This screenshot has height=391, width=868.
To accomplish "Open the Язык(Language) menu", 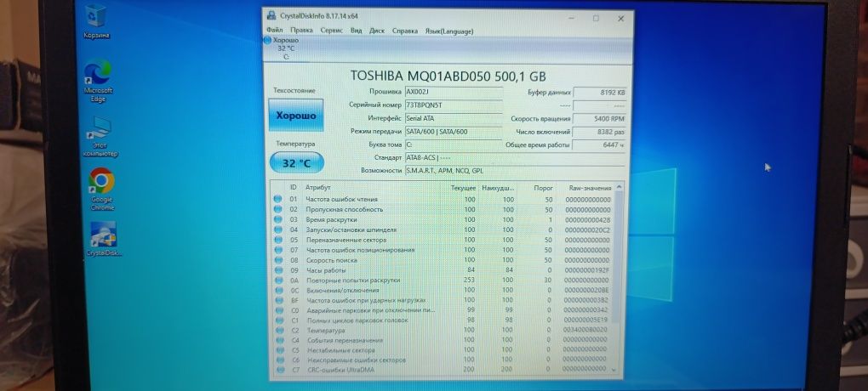I will pos(449,31).
